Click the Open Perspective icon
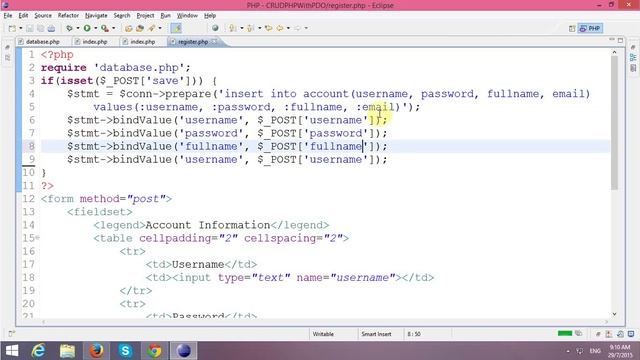Screen dimensions: 640x360 (572, 28)
